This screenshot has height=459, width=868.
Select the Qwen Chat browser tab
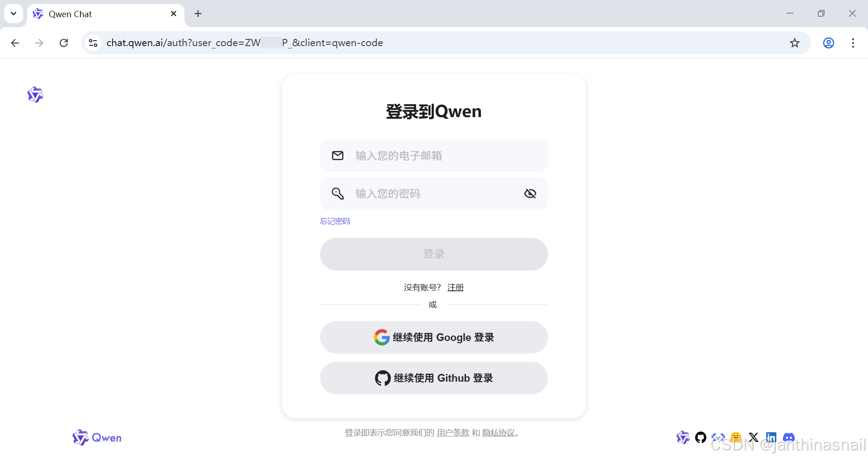coord(106,14)
